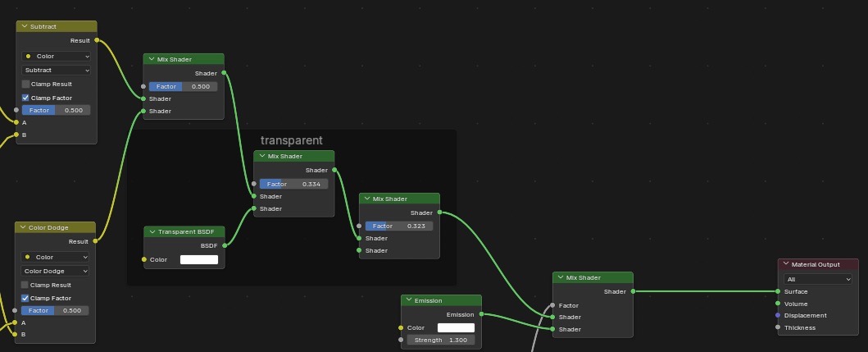Click Shader output socket wired to Material Output

[634, 291]
